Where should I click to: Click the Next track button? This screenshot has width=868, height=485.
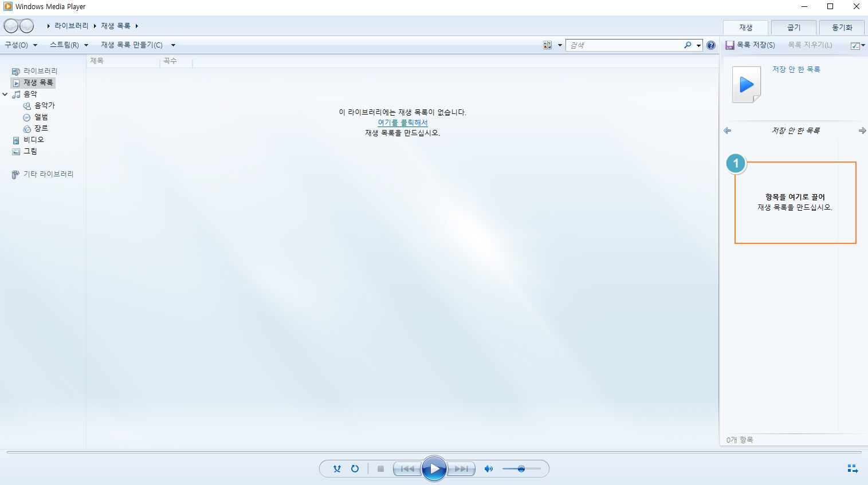pyautogui.click(x=461, y=469)
